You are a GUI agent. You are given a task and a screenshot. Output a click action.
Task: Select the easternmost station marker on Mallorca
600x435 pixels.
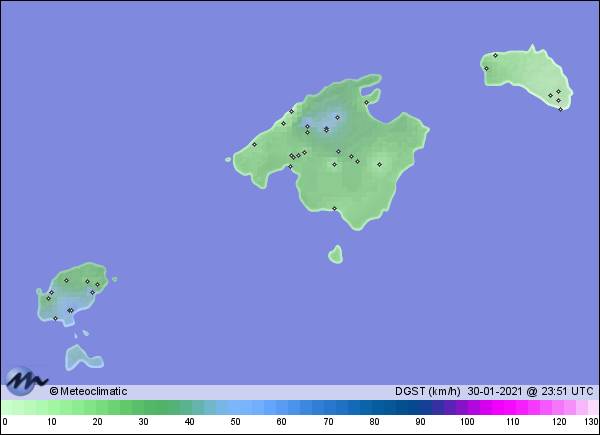[x=380, y=165]
